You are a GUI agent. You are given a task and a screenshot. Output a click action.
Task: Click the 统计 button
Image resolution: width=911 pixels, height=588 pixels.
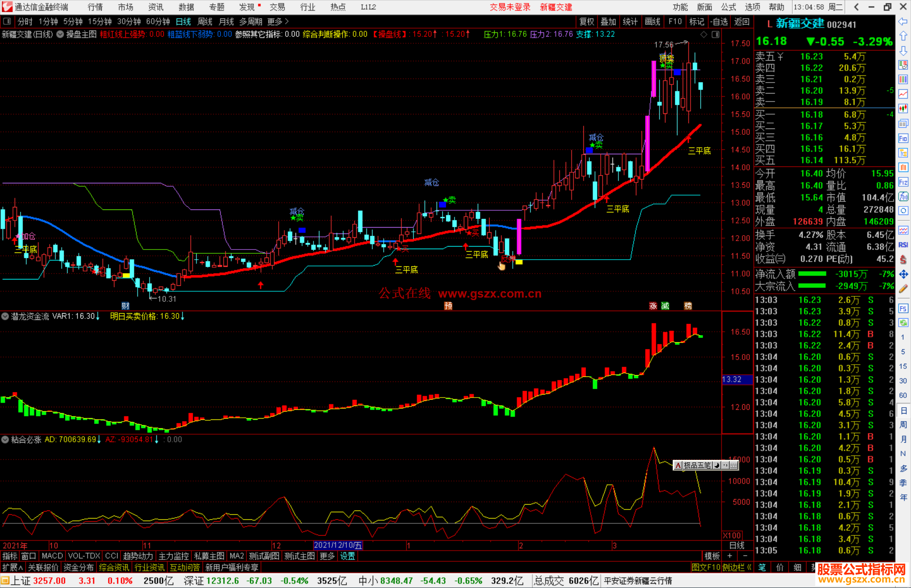pos(630,21)
